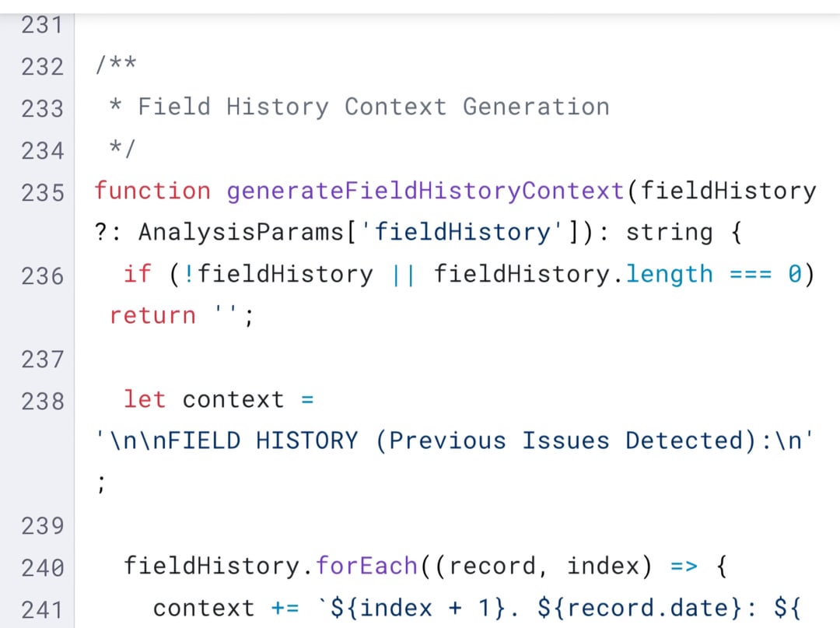The width and height of the screenshot is (840, 628).
Task: Click the 'return' keyword
Action: click(x=152, y=315)
